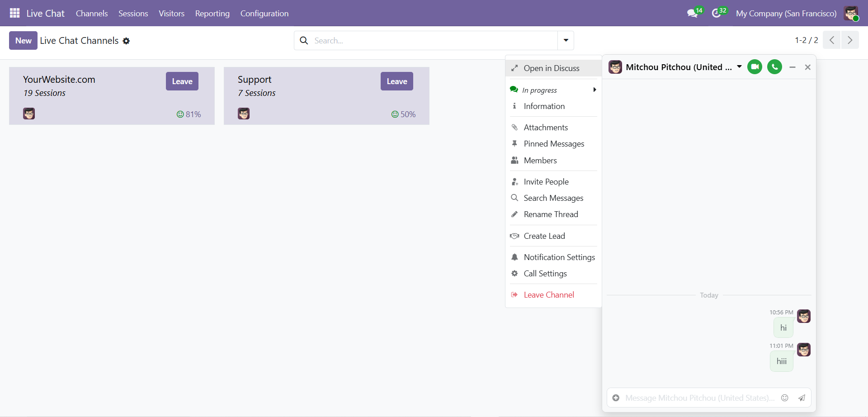Screen dimensions: 868x417
Task: Select Open in Discuss menu entry
Action: tap(551, 68)
